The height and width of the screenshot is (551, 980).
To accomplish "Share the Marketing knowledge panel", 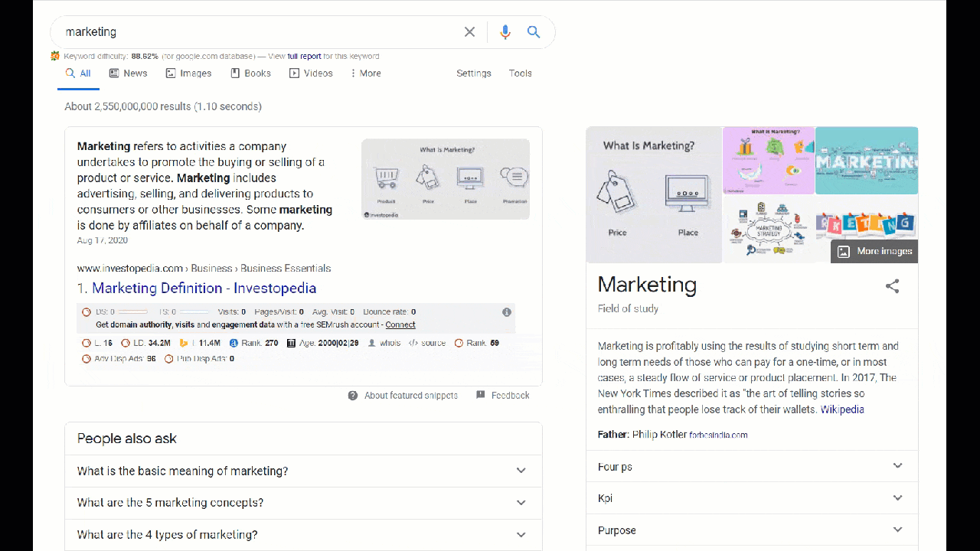I will (892, 286).
